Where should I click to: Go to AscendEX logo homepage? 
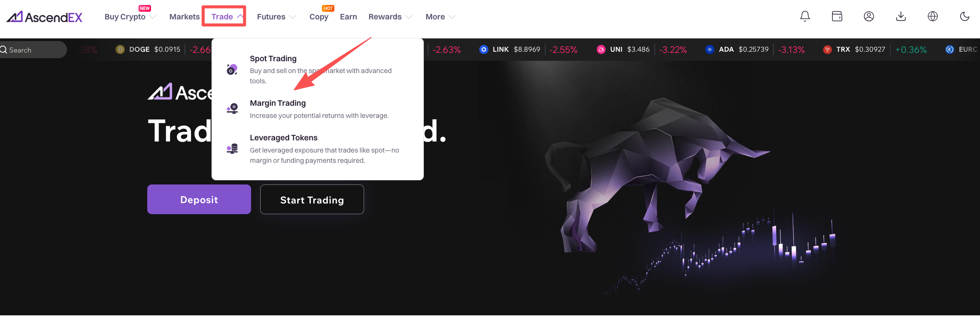[x=45, y=17]
